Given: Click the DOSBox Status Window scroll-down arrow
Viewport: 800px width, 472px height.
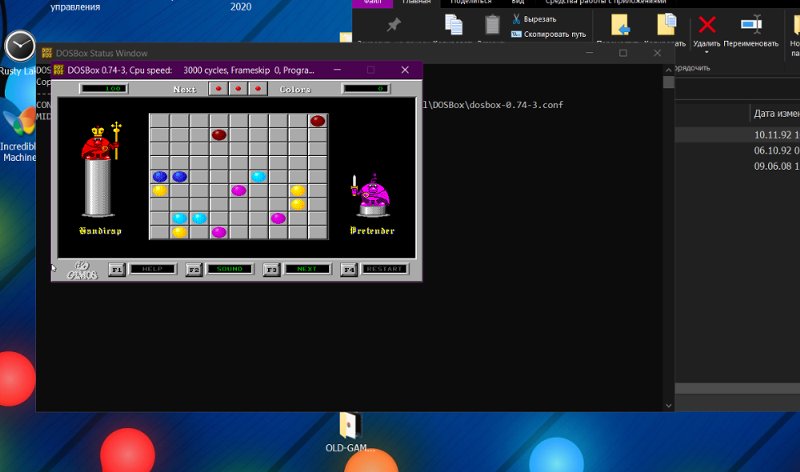Looking at the screenshot, I should (668, 406).
